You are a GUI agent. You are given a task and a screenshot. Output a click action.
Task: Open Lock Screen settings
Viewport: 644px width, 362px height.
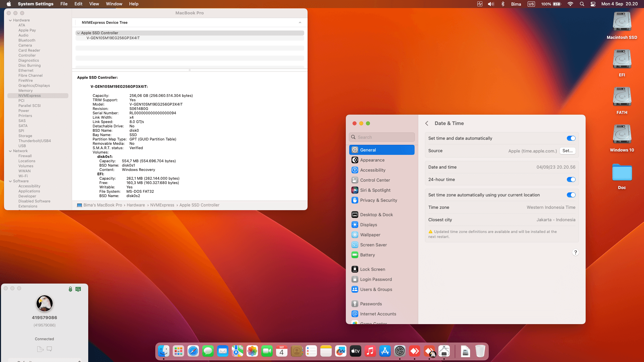[372, 269]
